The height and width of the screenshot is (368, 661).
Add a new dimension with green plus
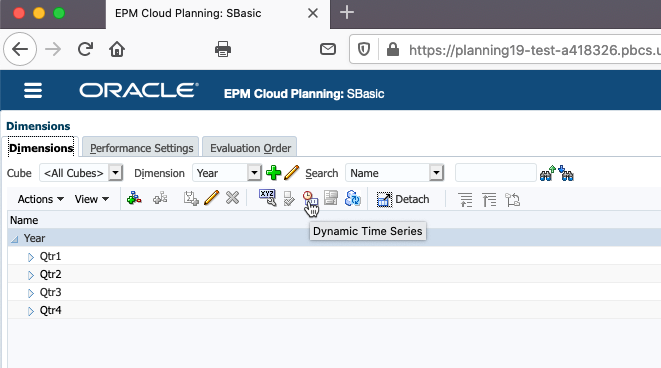click(274, 173)
